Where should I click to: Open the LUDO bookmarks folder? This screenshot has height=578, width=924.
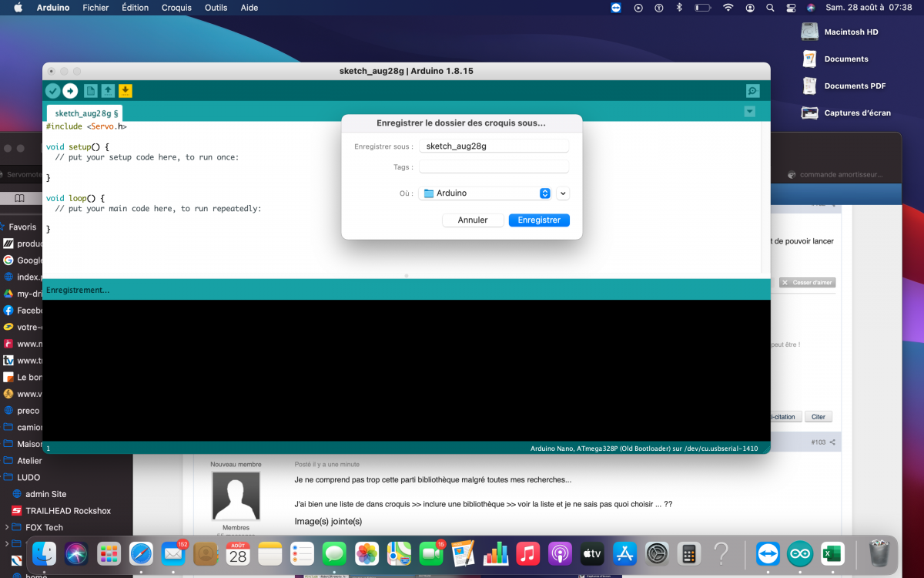point(29,477)
